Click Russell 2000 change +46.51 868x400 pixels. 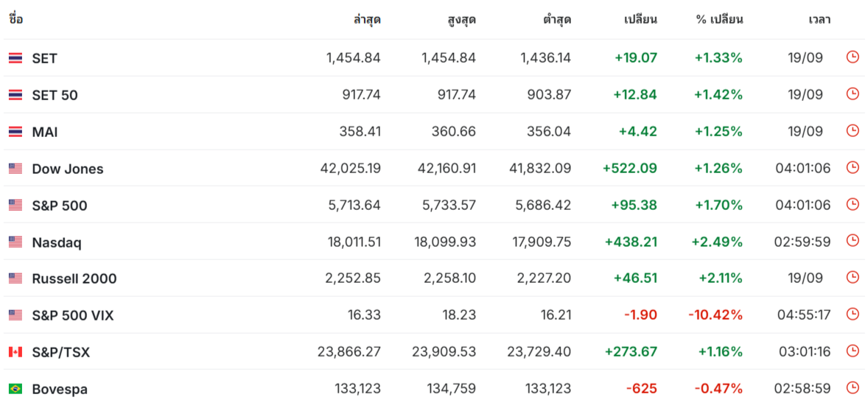pyautogui.click(x=635, y=278)
